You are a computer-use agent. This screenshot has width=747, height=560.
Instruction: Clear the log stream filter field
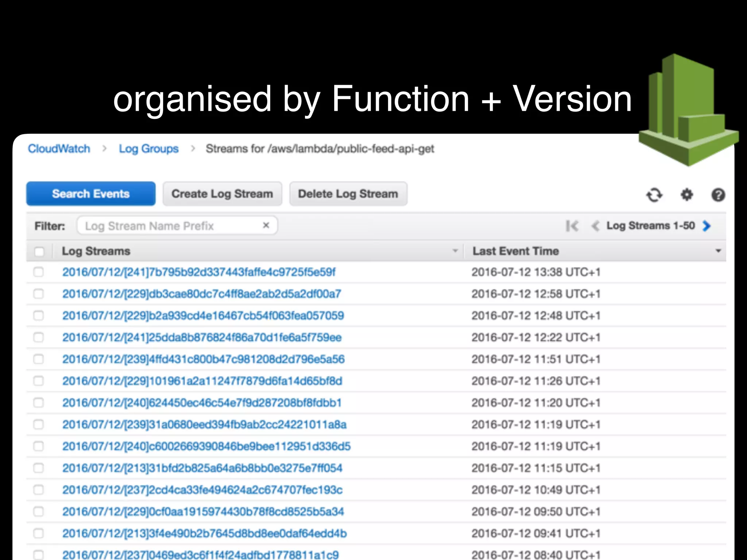[x=266, y=225]
